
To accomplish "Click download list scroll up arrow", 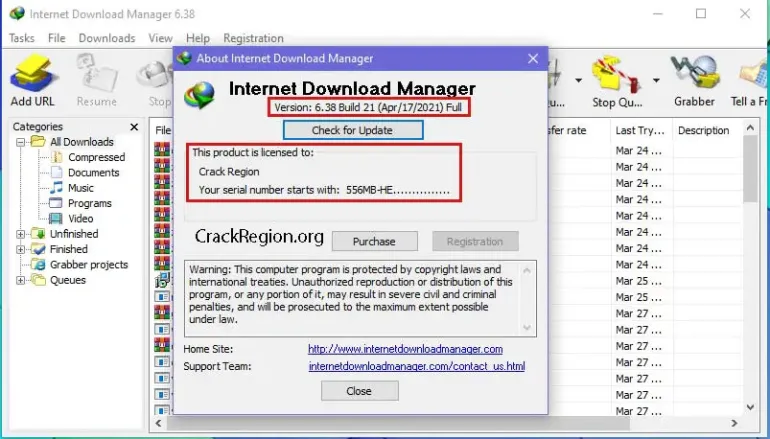I will [750, 128].
